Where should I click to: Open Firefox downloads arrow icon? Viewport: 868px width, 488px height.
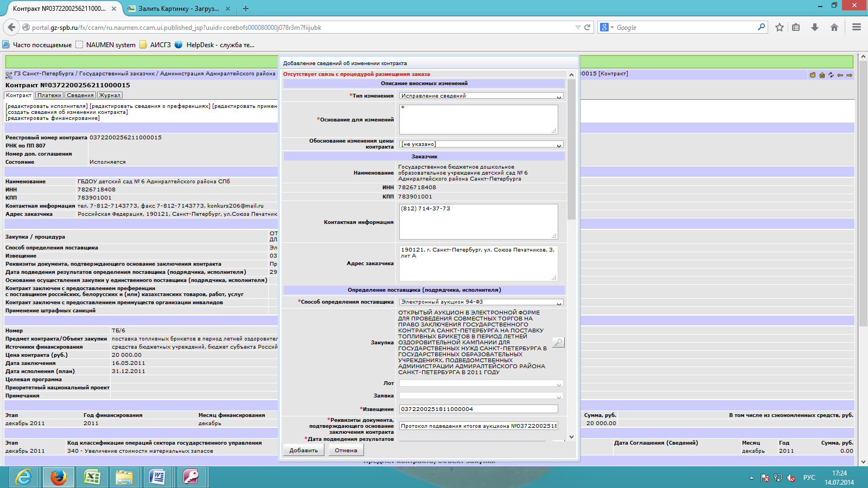[x=815, y=27]
